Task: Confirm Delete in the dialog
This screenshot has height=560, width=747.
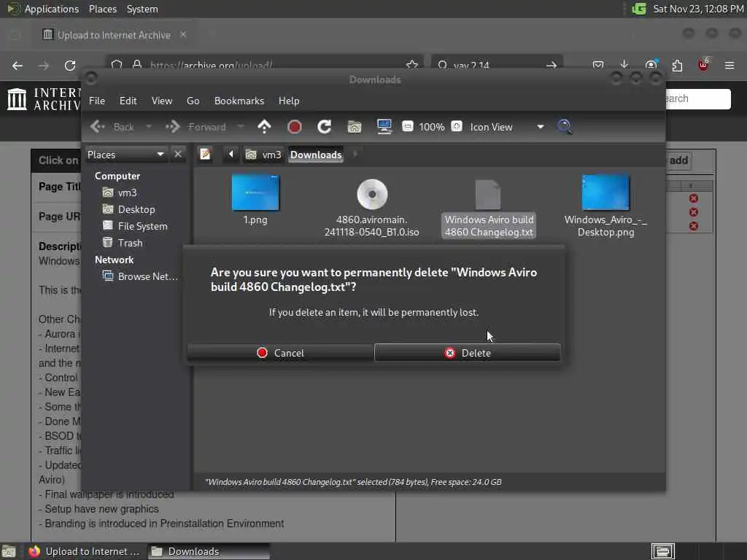Action: pyautogui.click(x=468, y=353)
